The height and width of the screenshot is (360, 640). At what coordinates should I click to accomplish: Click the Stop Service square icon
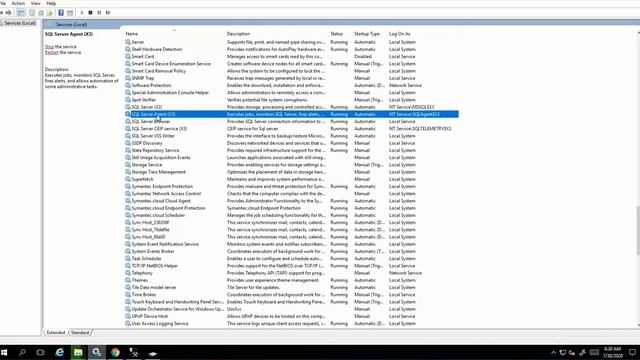coord(91,13)
